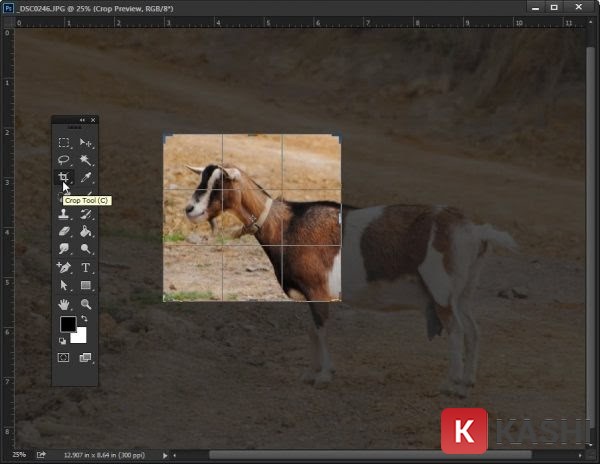
Task: Click the ruler origin corner box
Action: tap(8, 23)
